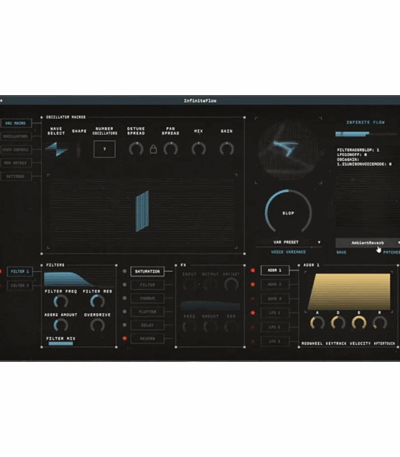Click the Number Oscillators value box

pos(105,149)
